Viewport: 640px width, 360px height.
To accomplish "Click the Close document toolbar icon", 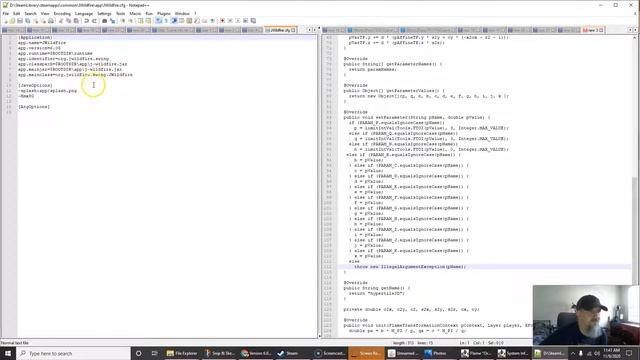I will click(35, 20).
